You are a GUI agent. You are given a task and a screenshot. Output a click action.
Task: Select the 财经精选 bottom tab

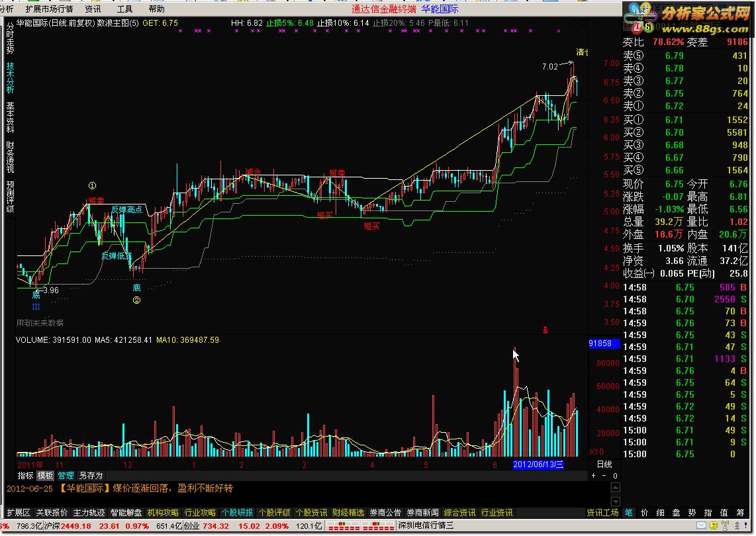tap(348, 513)
